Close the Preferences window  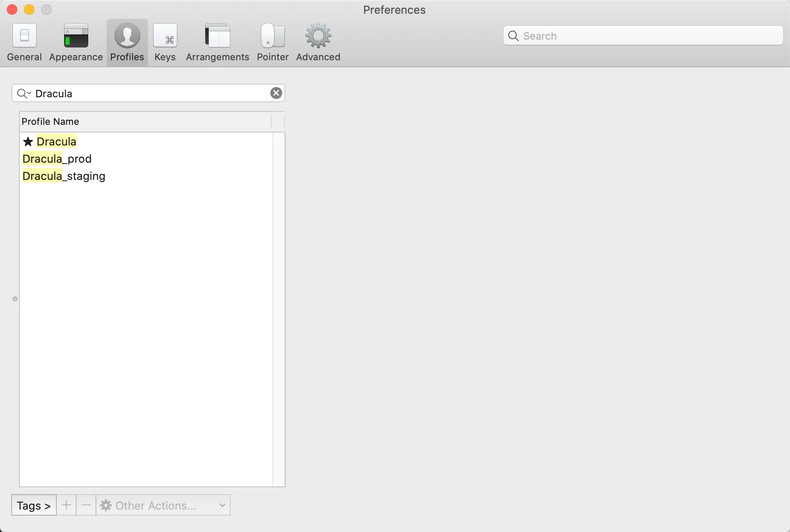[12, 9]
